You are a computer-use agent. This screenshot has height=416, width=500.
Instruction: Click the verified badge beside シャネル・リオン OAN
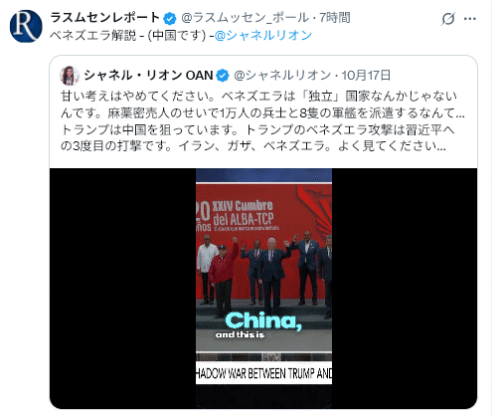222,76
